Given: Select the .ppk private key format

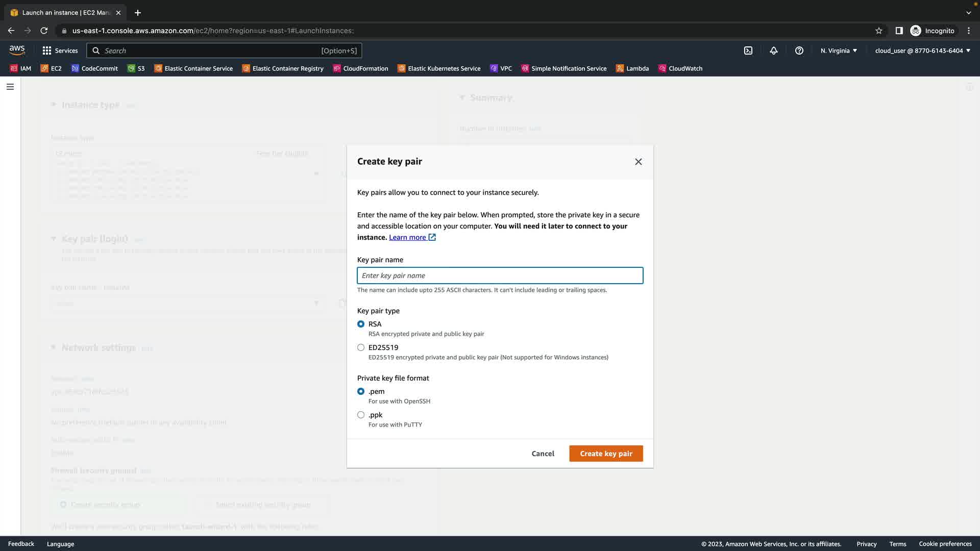Looking at the screenshot, I should pyautogui.click(x=361, y=415).
